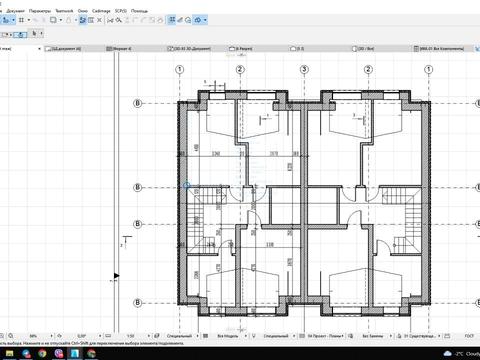Click the Viber icon in the taskbar
Screen dimensions: 480x360
tap(59, 353)
